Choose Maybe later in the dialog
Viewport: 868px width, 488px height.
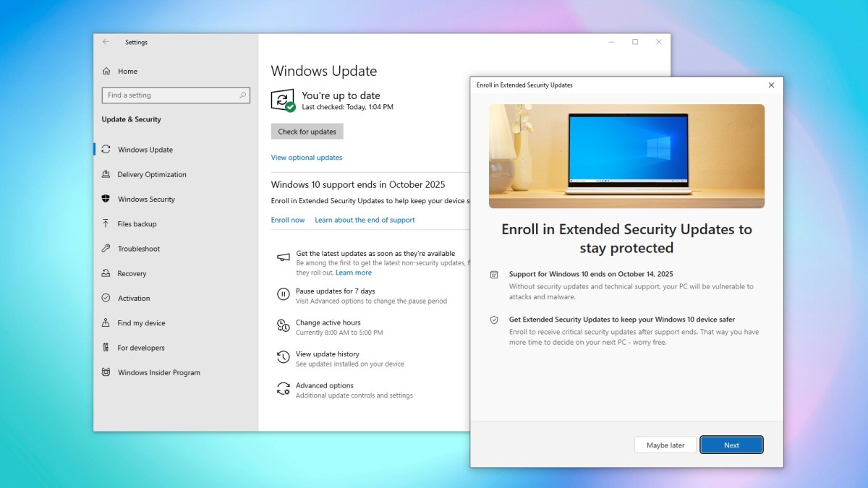click(665, 445)
